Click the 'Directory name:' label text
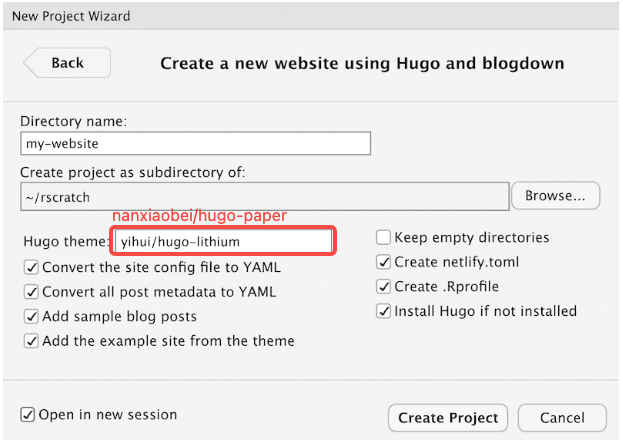Viewport: 623px width, 443px height. (x=74, y=121)
